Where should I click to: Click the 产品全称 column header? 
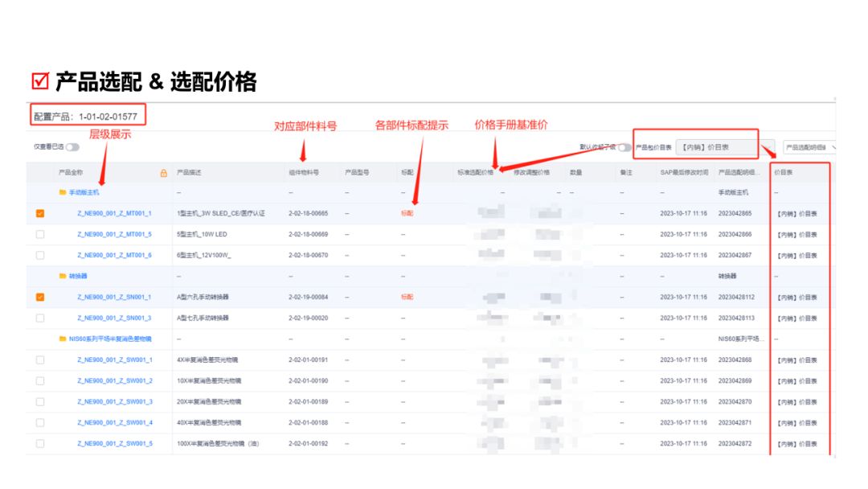(x=71, y=173)
